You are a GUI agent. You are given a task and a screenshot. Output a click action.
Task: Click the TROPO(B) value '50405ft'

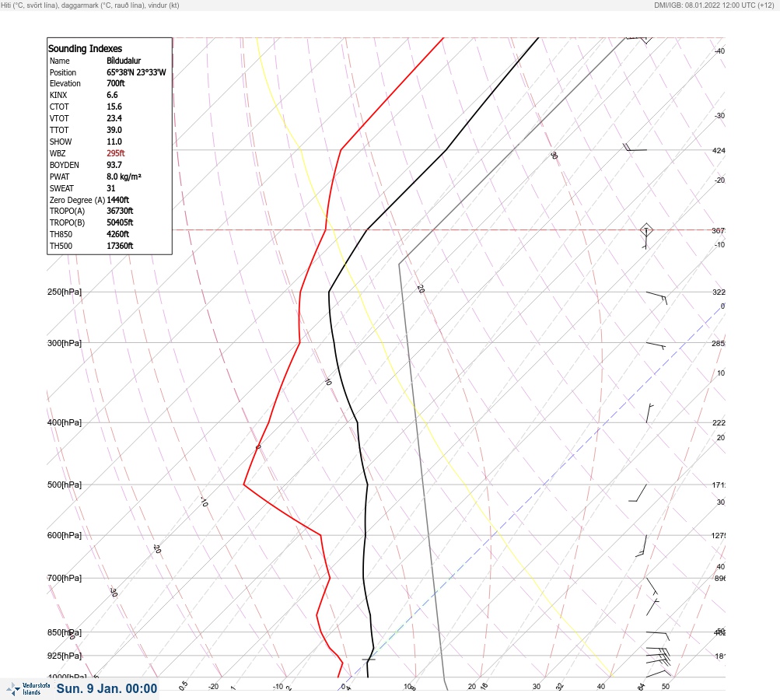pyautogui.click(x=120, y=222)
